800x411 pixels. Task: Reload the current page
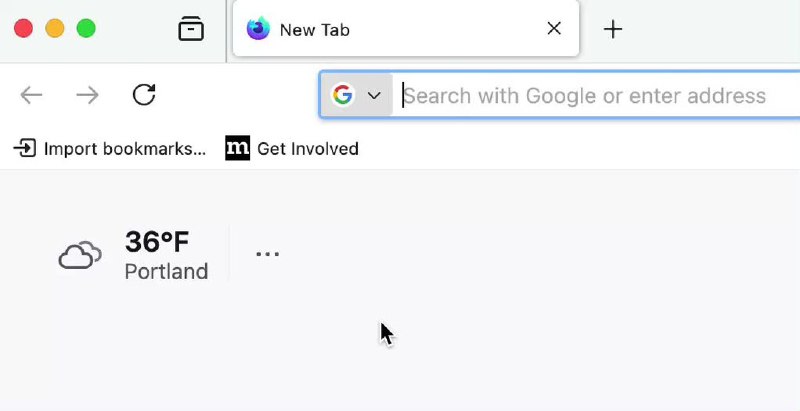pos(144,95)
